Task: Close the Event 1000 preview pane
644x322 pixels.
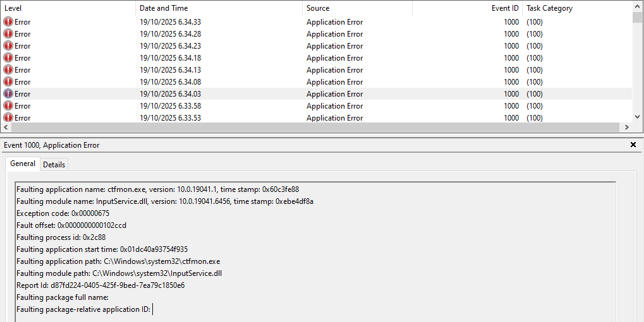Action: coord(633,145)
